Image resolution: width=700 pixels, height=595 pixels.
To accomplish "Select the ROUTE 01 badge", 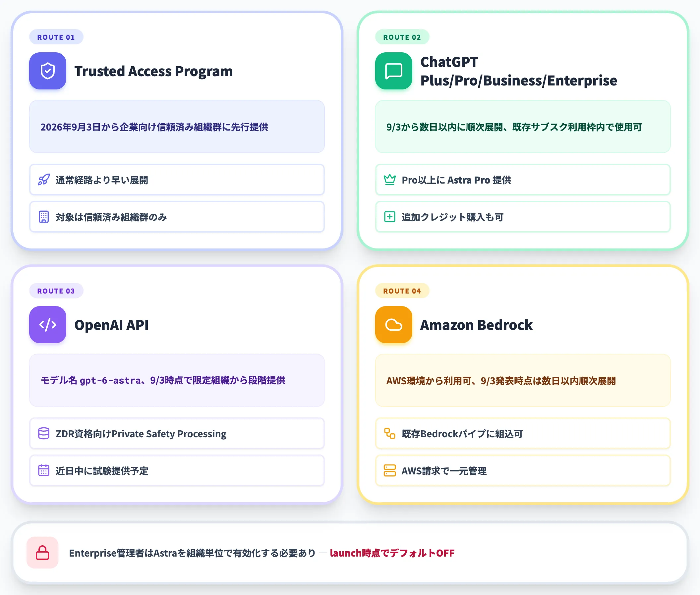I will coord(56,37).
